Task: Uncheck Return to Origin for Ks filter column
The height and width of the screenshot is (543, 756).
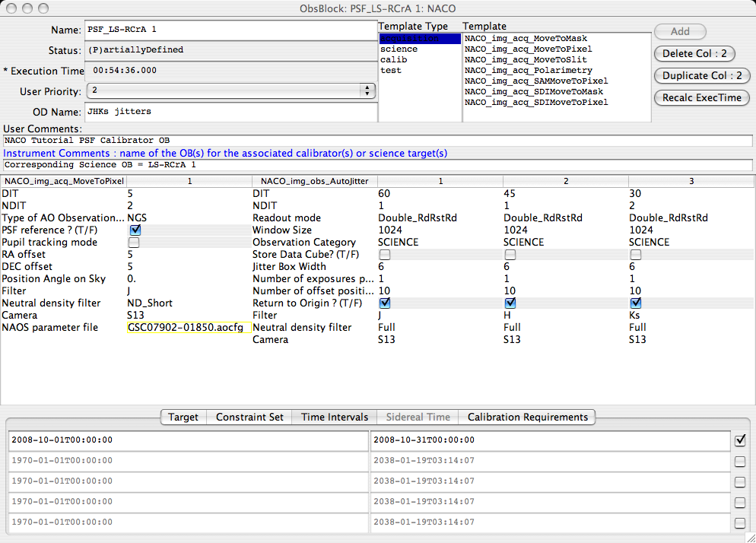Action: point(636,303)
